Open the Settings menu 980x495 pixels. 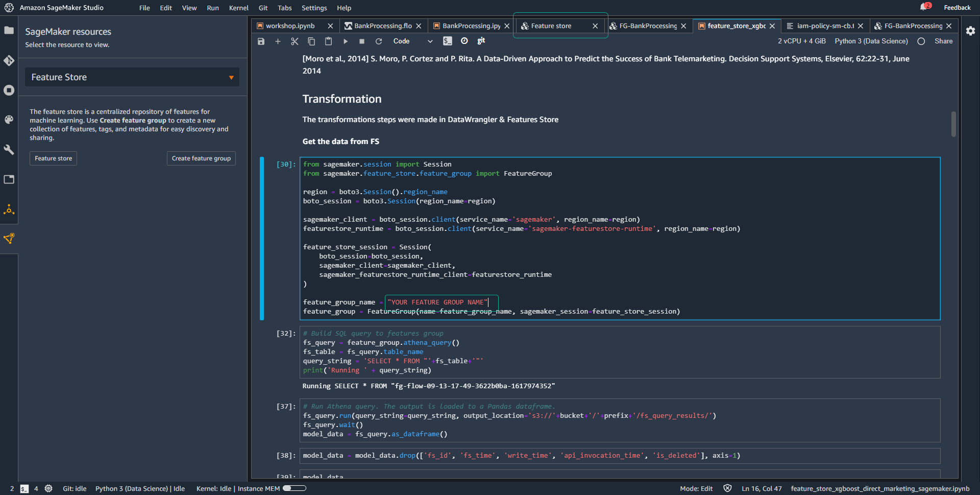point(314,8)
